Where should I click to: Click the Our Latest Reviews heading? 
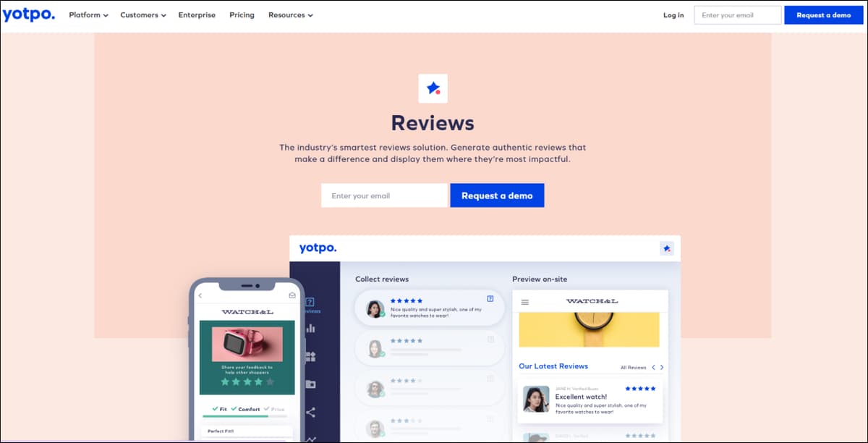pos(553,366)
